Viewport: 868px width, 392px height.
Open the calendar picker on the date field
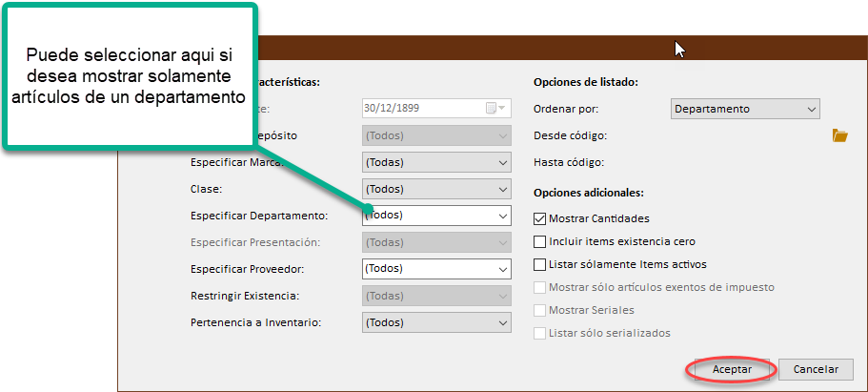tap(496, 109)
